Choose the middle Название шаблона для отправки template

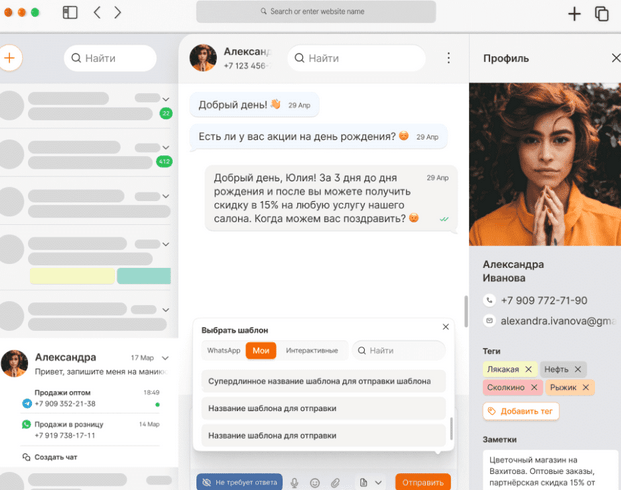point(324,408)
